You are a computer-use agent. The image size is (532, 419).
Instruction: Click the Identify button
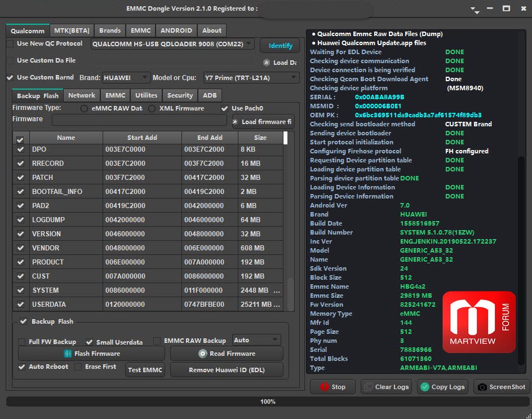(x=280, y=46)
